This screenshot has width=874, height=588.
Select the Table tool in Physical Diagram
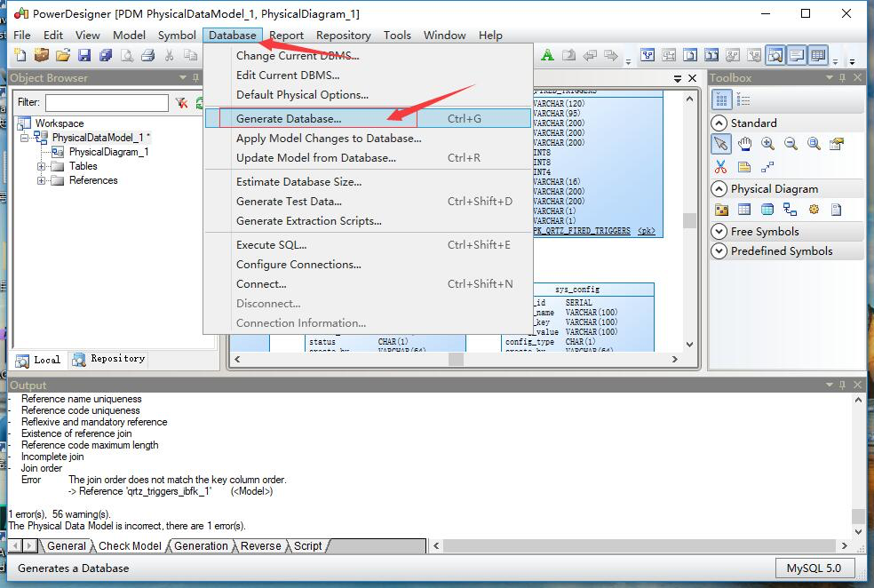(744, 210)
